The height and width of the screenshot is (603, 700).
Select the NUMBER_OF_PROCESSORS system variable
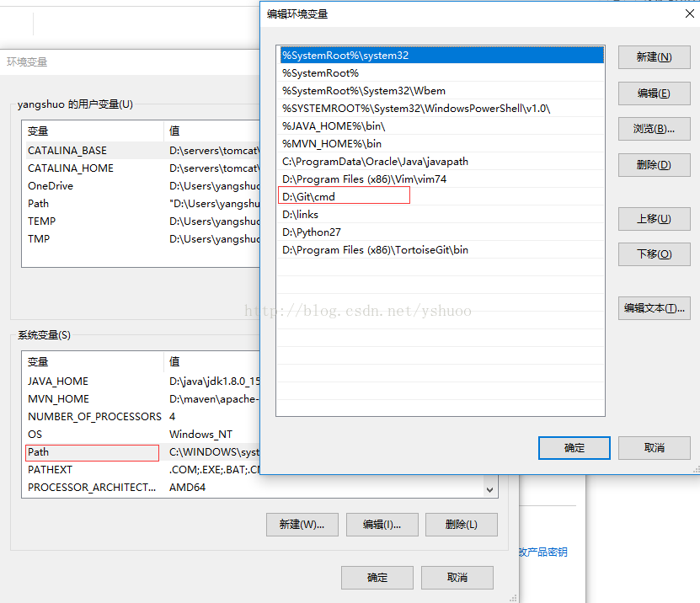[x=142, y=416]
